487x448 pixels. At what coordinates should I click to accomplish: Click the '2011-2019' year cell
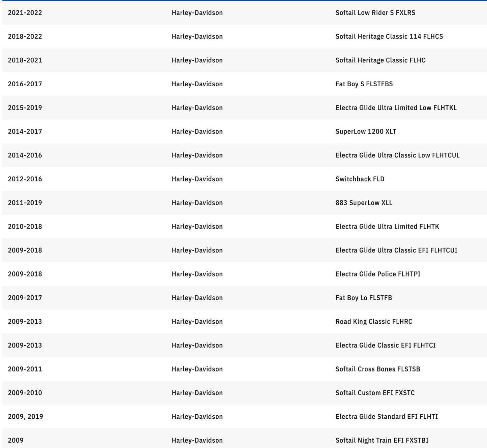point(25,203)
